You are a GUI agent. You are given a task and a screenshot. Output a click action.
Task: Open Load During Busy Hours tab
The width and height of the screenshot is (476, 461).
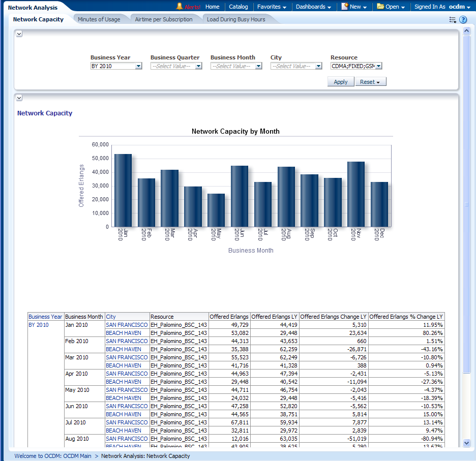pyautogui.click(x=236, y=19)
